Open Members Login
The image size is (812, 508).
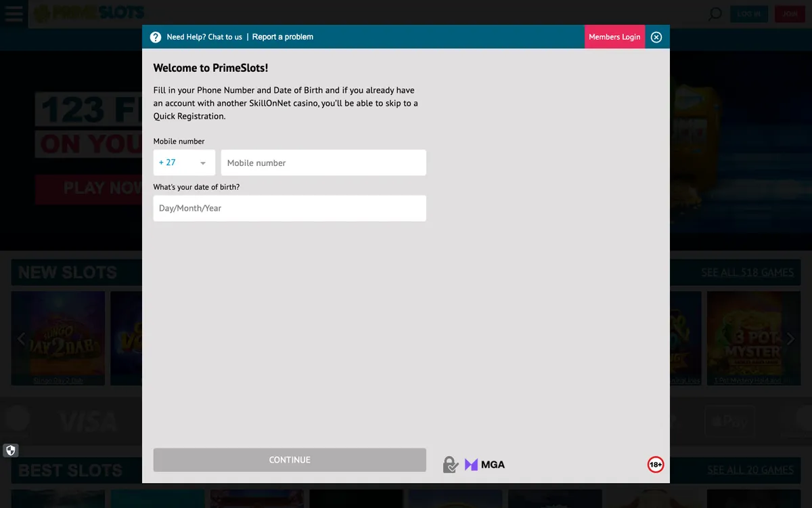coord(614,37)
